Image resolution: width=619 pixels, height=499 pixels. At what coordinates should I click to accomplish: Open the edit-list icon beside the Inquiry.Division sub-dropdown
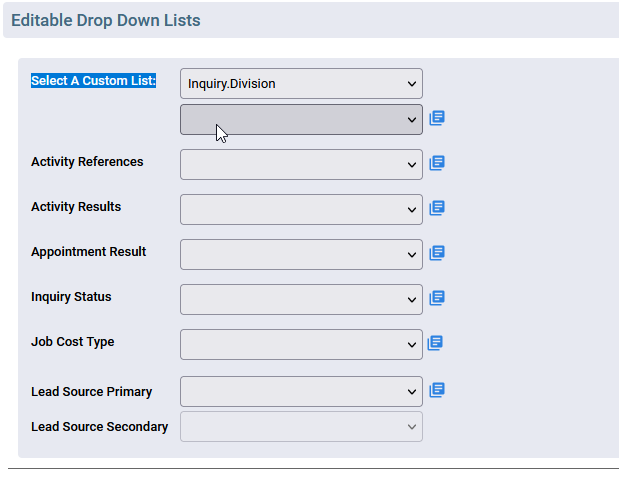pyautogui.click(x=437, y=118)
